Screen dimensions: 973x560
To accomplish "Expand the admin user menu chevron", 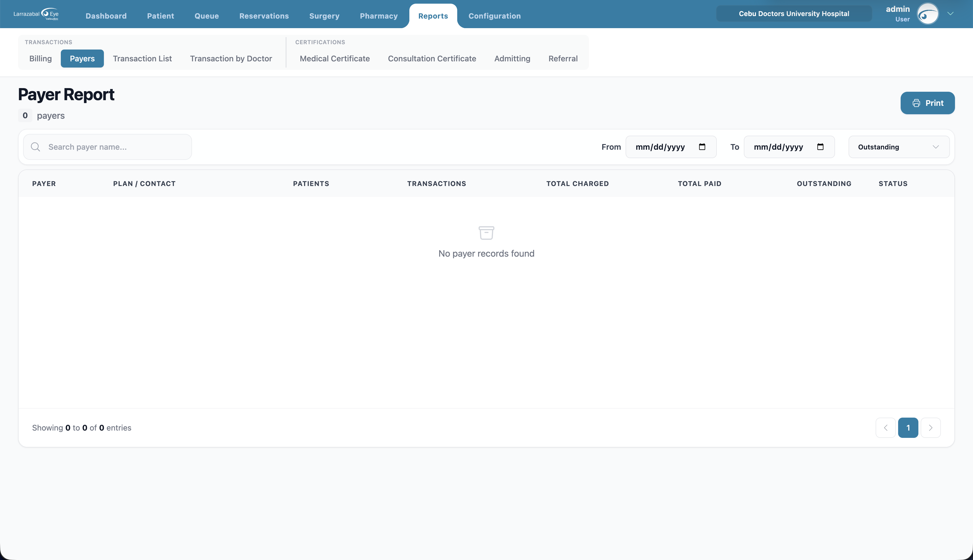I will 950,14.
